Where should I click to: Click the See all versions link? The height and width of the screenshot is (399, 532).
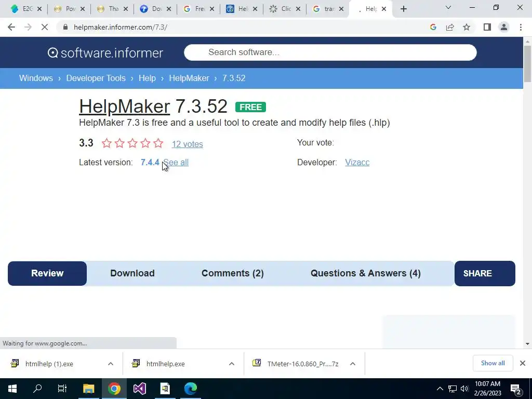point(176,162)
